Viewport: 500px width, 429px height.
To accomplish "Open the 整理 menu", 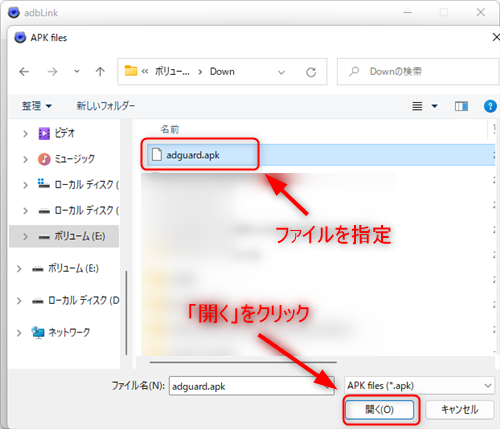I will pyautogui.click(x=37, y=106).
